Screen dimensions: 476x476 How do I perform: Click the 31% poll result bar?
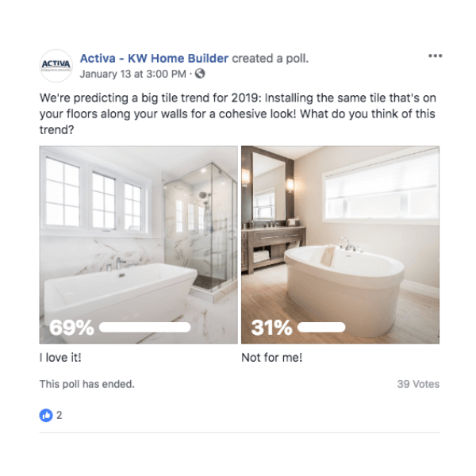tap(321, 327)
